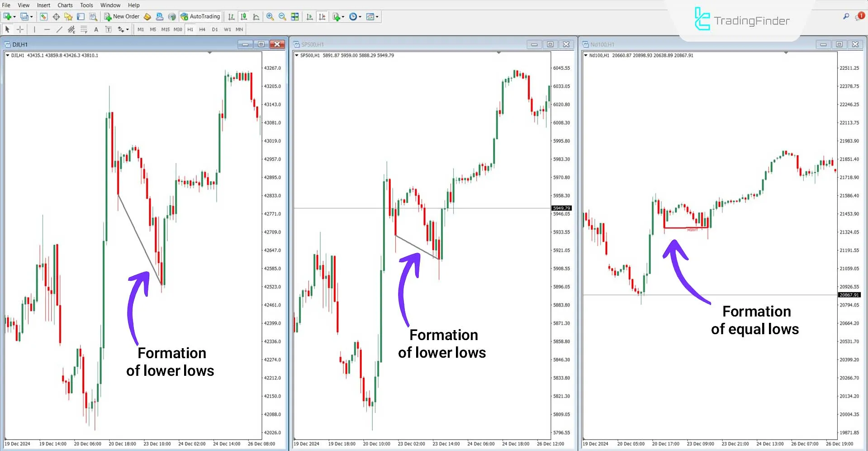Open the Templates dropdown menu
This screenshot has height=451, width=868.
pos(372,16)
